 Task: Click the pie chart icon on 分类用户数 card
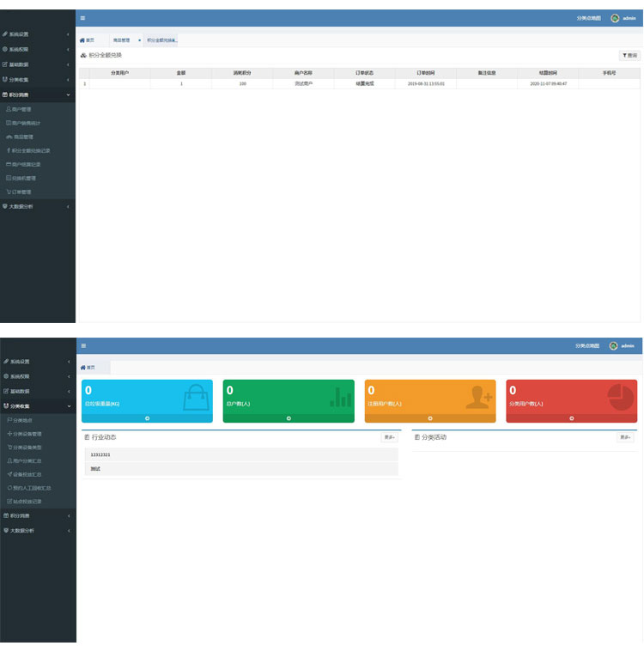click(621, 397)
